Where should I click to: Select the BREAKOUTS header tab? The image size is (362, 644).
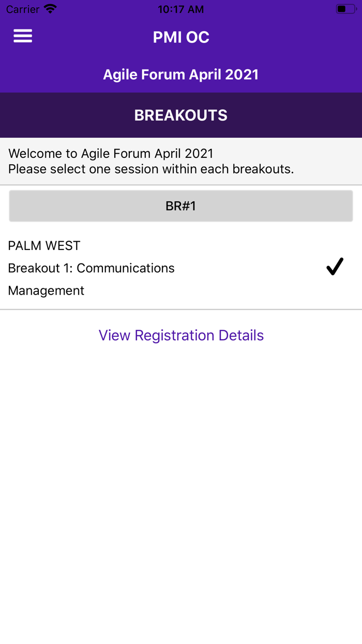180,115
